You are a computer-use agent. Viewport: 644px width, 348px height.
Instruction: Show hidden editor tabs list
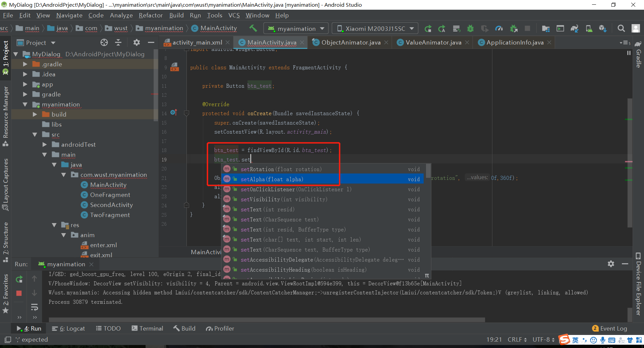coord(625,43)
